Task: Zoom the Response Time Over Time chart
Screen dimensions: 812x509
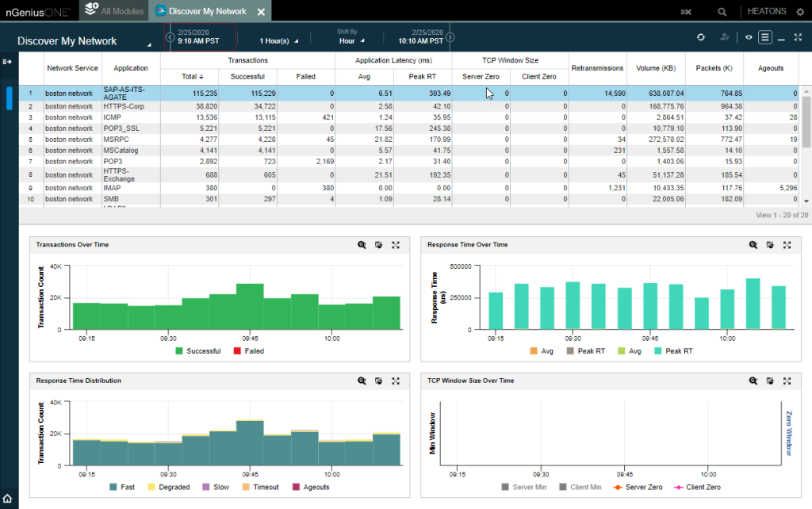Action: [753, 245]
